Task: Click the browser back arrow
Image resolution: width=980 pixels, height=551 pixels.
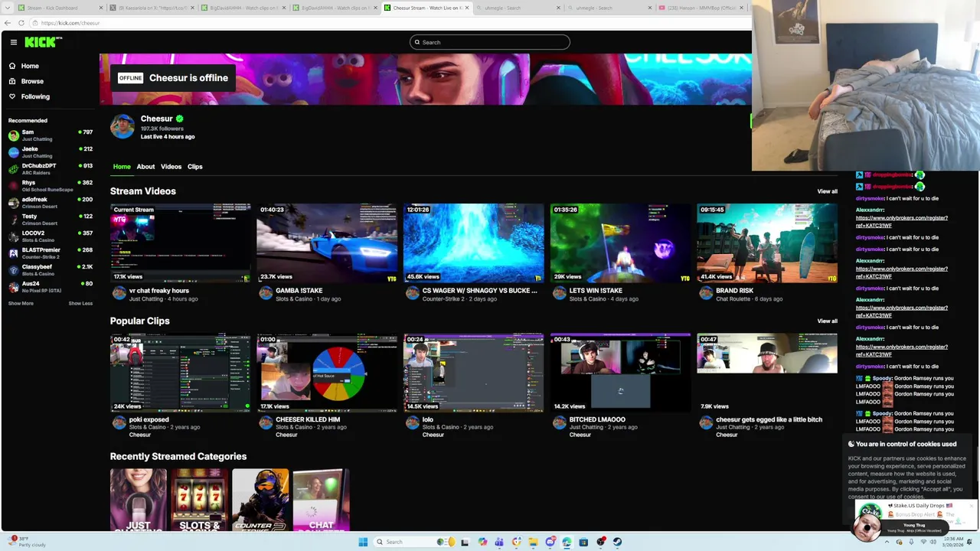Action: [x=8, y=23]
